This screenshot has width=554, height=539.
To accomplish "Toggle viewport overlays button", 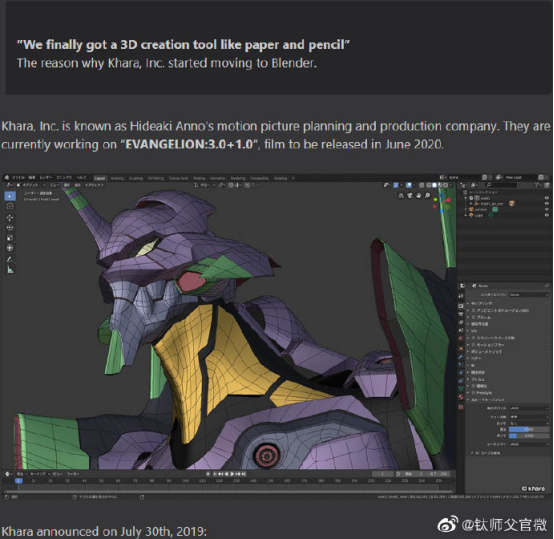I will 409,185.
